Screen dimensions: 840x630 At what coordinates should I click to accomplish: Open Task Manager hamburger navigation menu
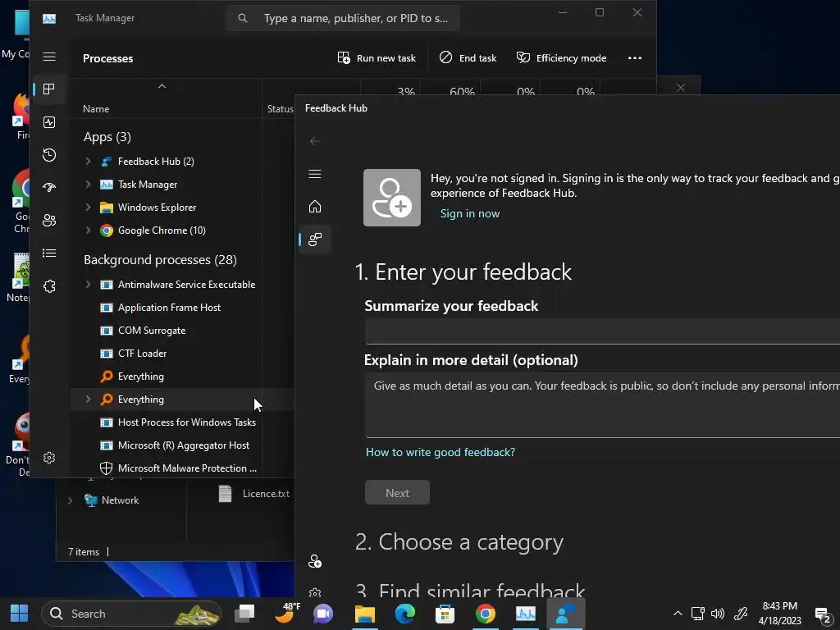[49, 57]
